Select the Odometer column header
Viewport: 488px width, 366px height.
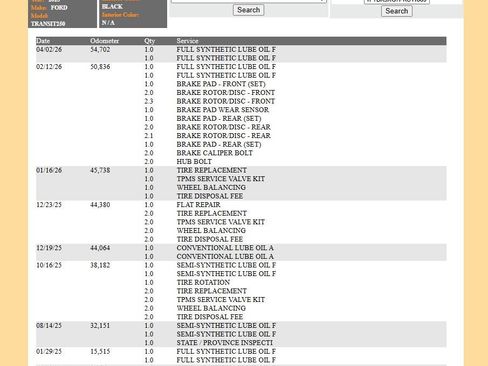pos(104,41)
